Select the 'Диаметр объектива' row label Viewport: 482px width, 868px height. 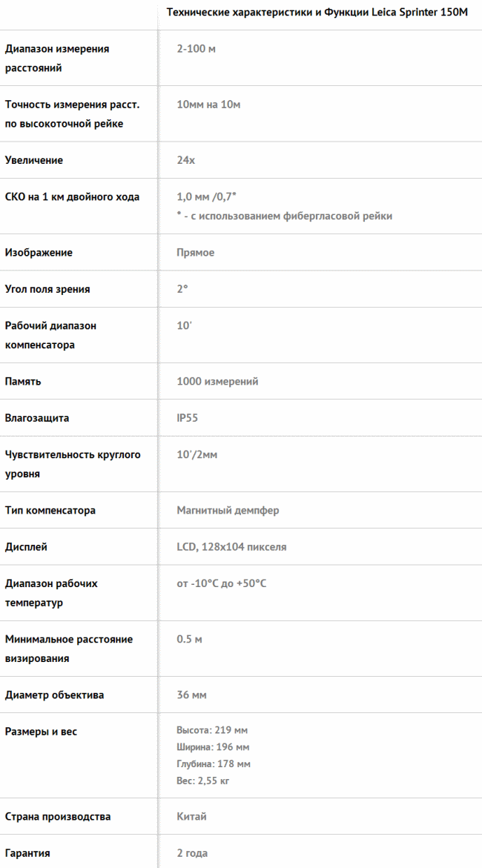(54, 695)
